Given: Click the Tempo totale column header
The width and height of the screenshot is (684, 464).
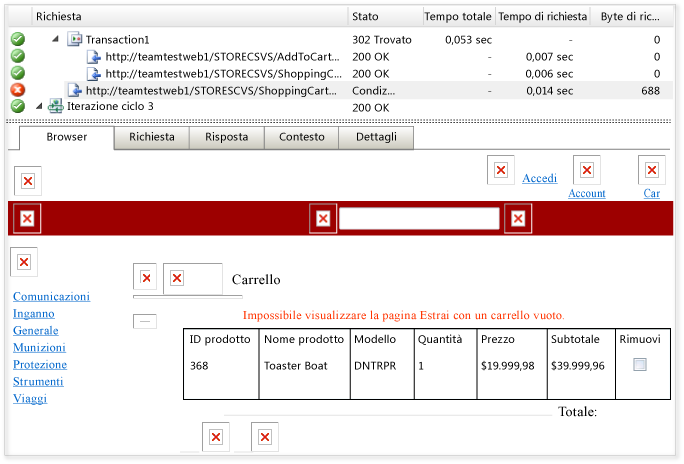Looking at the screenshot, I should [458, 17].
